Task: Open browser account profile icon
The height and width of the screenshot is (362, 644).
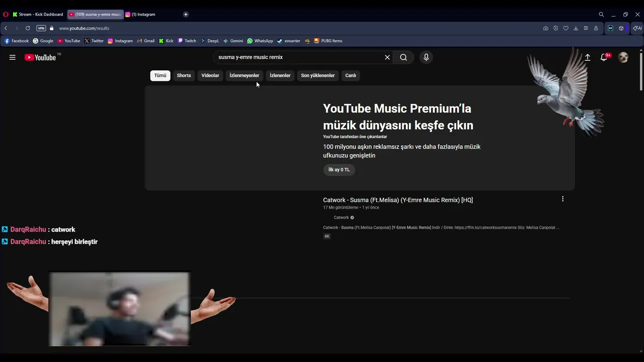Action: (596, 28)
